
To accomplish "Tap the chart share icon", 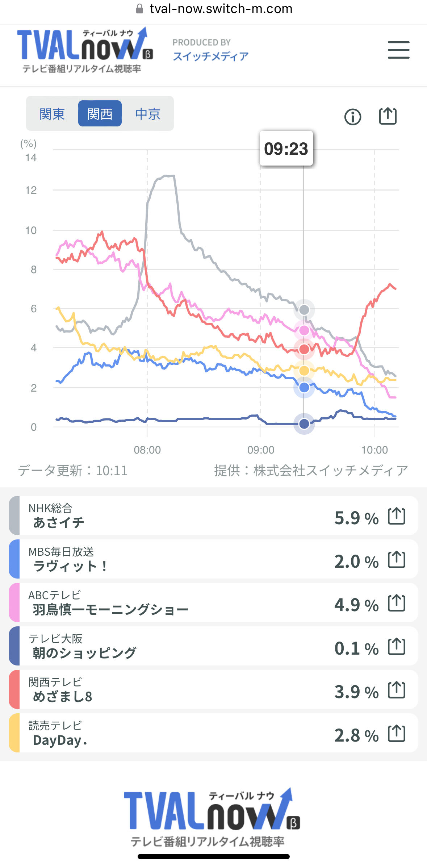I will [x=388, y=116].
